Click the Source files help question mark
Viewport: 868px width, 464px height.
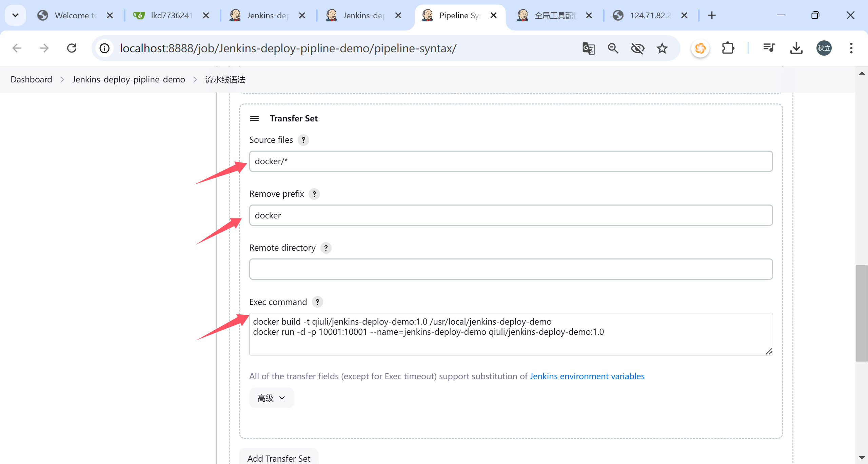(303, 140)
